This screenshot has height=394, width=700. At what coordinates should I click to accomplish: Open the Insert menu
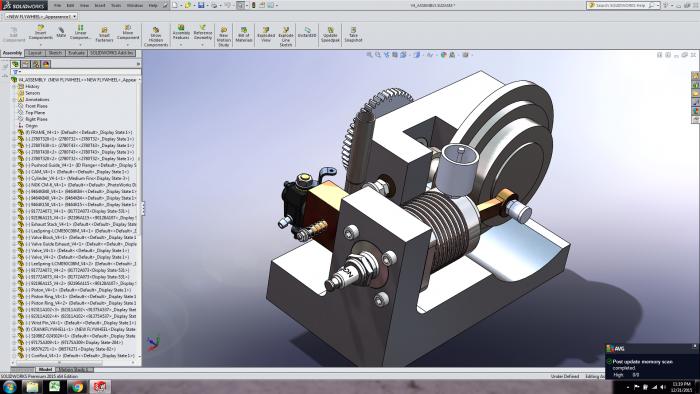click(x=100, y=5)
